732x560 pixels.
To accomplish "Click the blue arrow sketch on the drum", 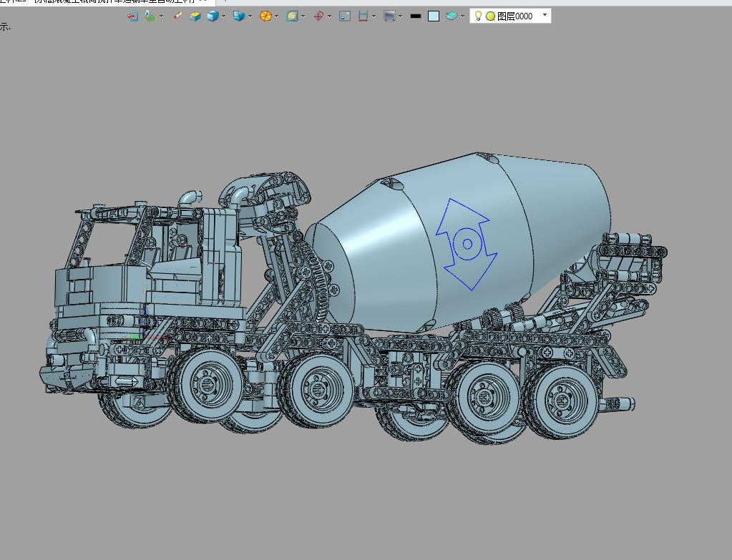I will coord(467,244).
